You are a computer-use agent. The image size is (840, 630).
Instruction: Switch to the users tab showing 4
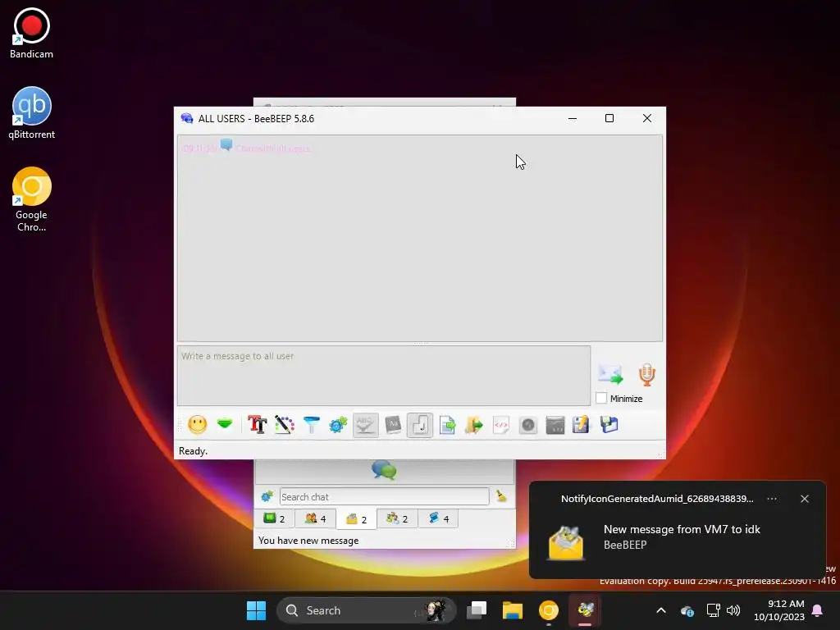(x=315, y=518)
